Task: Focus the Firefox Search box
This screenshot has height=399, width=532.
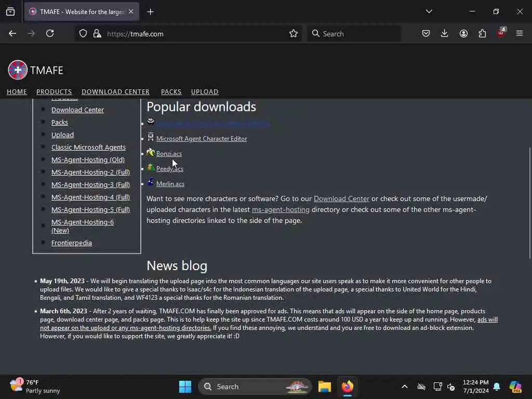Action: (x=354, y=34)
